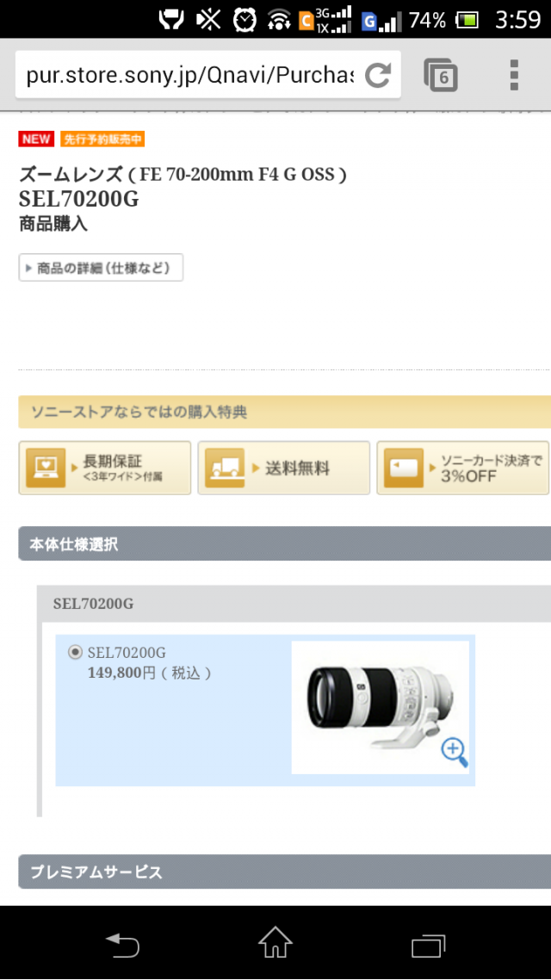Tap the URL address field
Screen dimensions: 551x980
(x=190, y=75)
